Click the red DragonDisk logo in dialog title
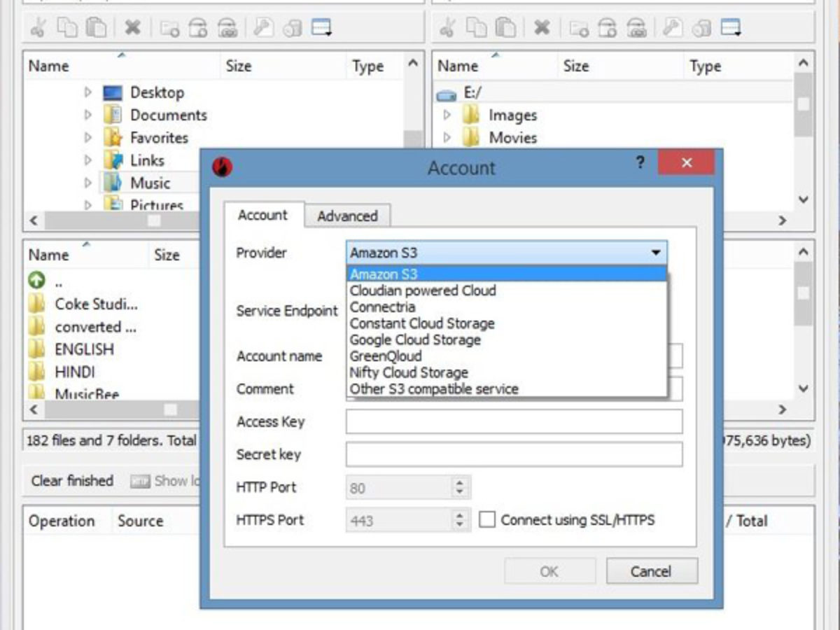The image size is (840, 630). tap(222, 167)
